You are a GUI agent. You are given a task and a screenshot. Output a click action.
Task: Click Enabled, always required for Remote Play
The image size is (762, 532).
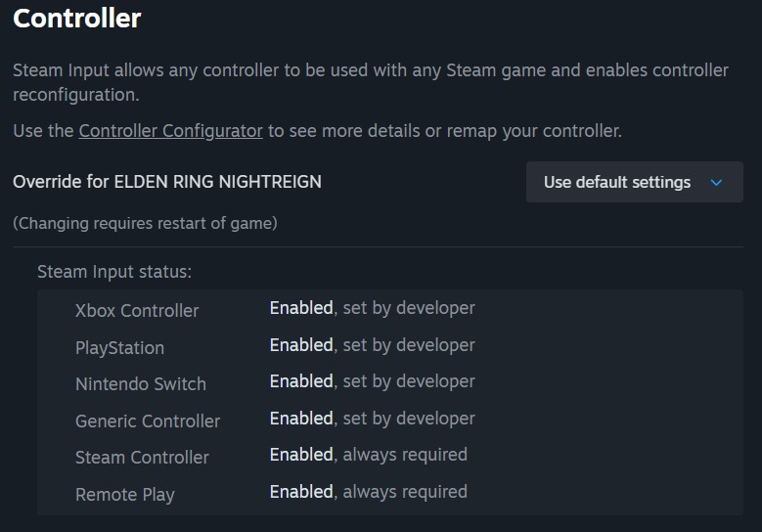[x=368, y=492]
